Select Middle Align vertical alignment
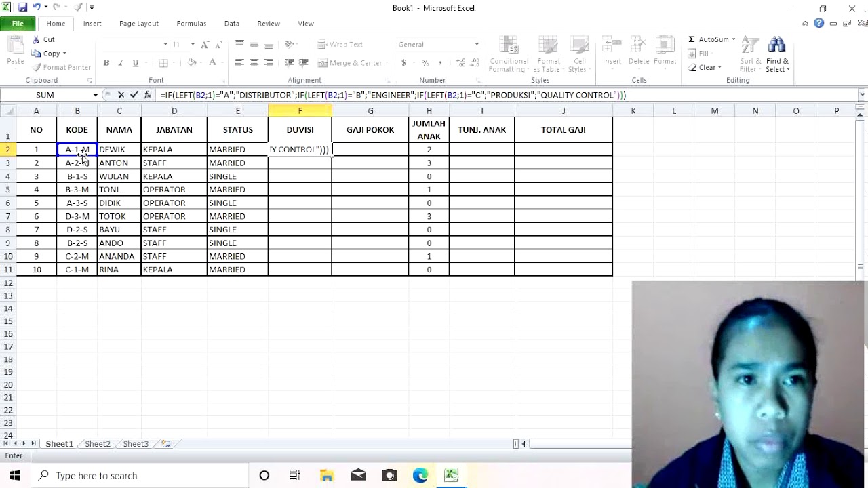The width and height of the screenshot is (868, 488). [x=254, y=45]
